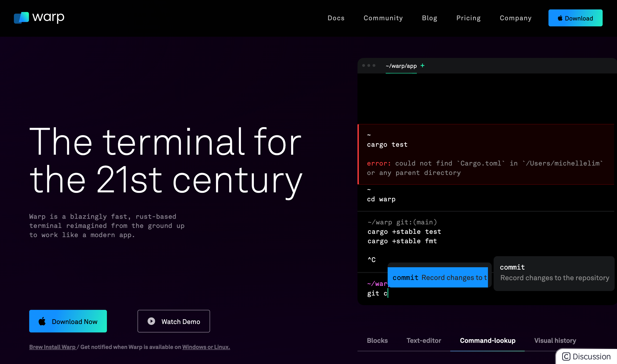This screenshot has width=617, height=364.
Task: Open the Company nav link
Action: coord(516,18)
